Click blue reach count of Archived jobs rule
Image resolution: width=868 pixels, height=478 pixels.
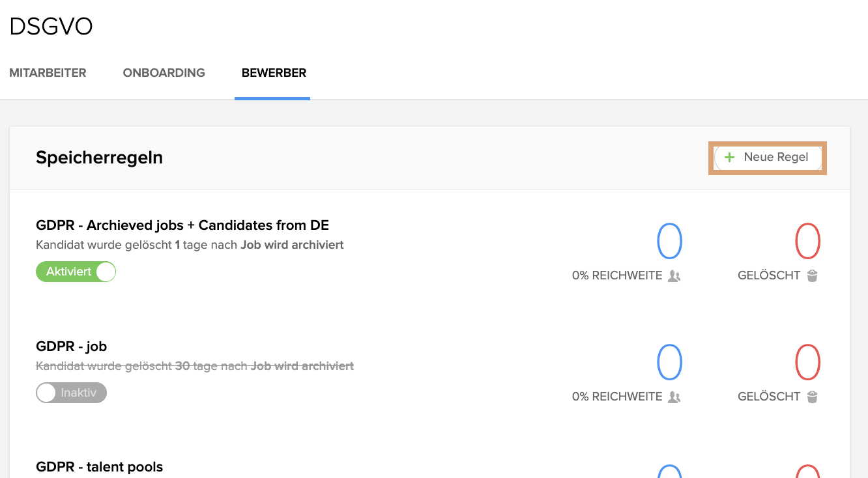point(669,241)
